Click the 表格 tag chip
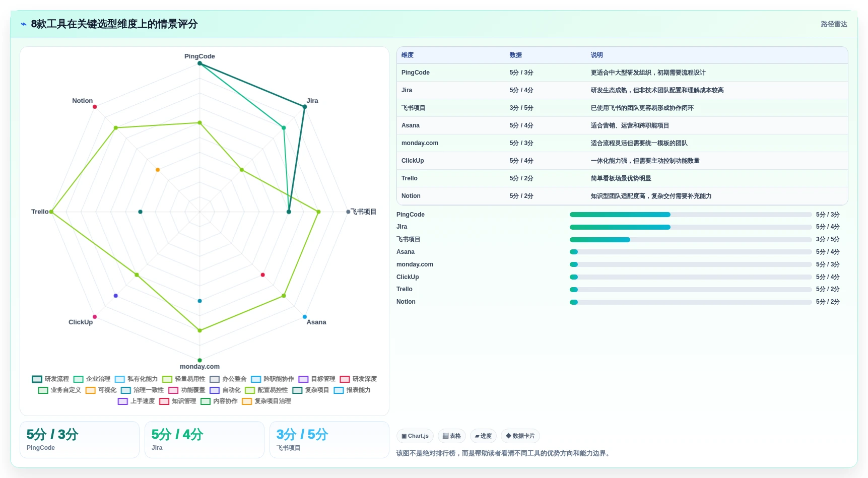This screenshot has height=478, width=868. click(x=452, y=436)
